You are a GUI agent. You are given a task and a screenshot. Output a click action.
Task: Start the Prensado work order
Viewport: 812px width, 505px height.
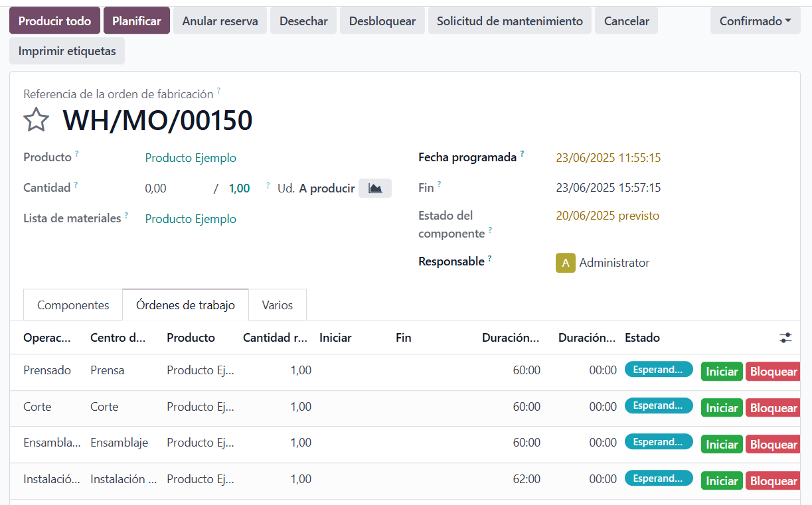pos(722,372)
